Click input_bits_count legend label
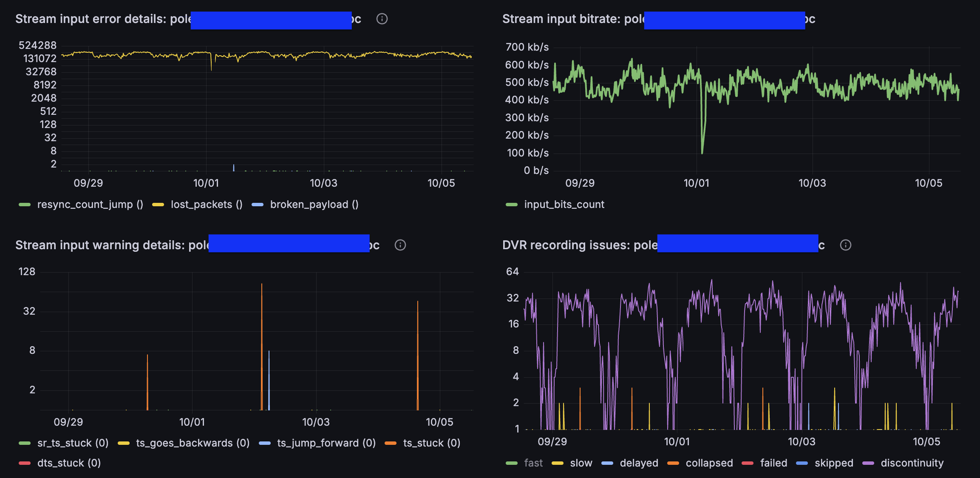The image size is (980, 478). pyautogui.click(x=564, y=205)
